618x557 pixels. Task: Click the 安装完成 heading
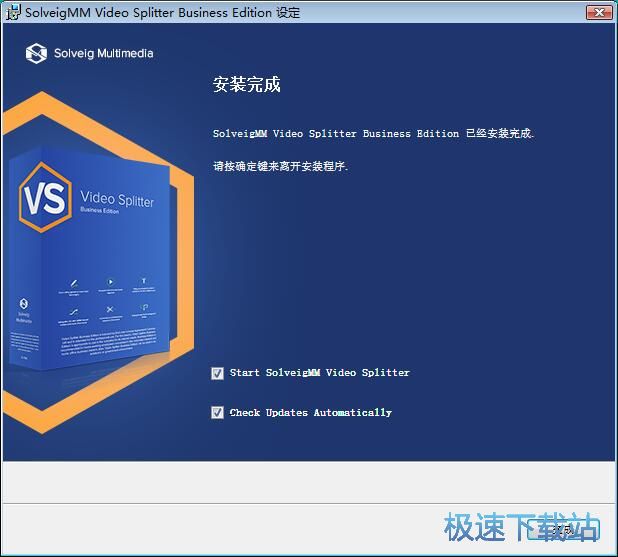click(247, 84)
